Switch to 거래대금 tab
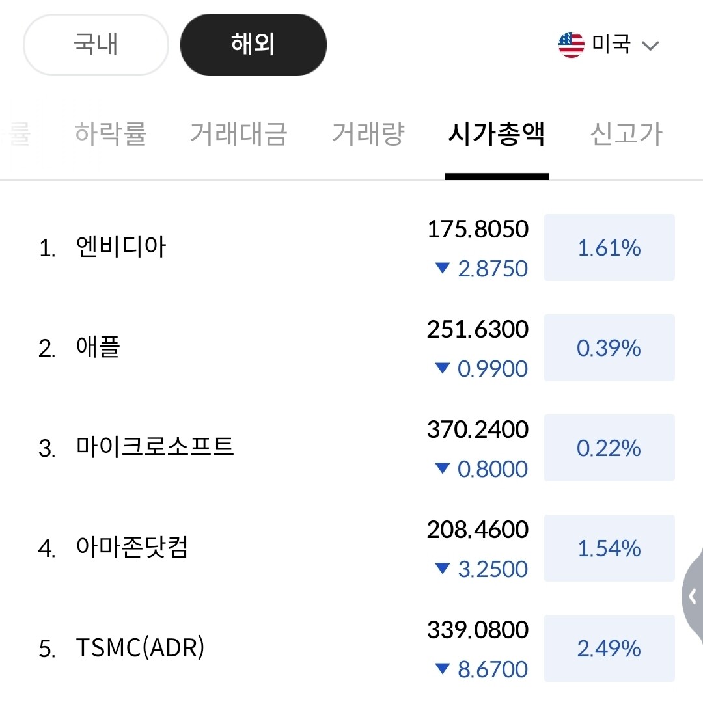 238,133
